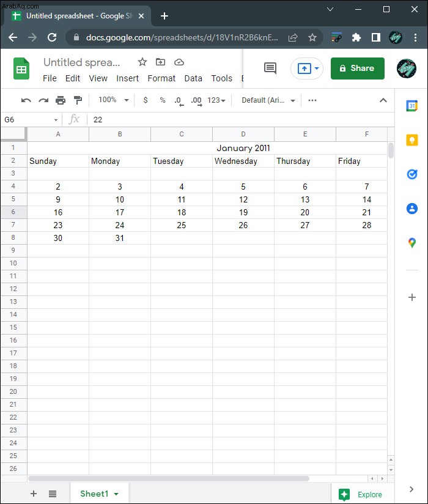This screenshot has height=504, width=428.
Task: Open a new Chrome tab
Action: (164, 16)
